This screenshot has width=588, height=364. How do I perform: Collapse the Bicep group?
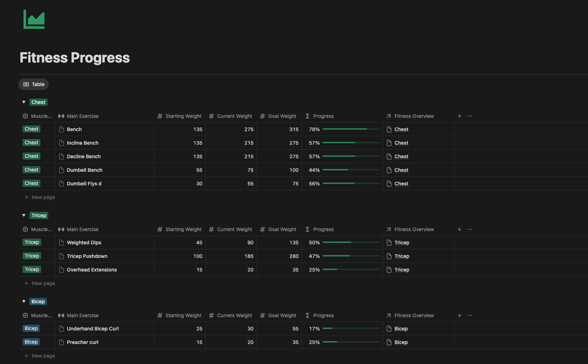click(x=24, y=302)
